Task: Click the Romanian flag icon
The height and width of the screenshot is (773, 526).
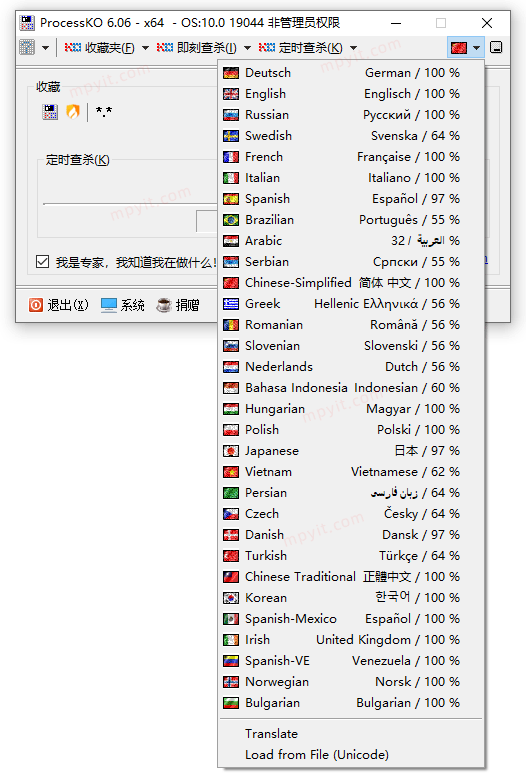Action: pyautogui.click(x=231, y=325)
